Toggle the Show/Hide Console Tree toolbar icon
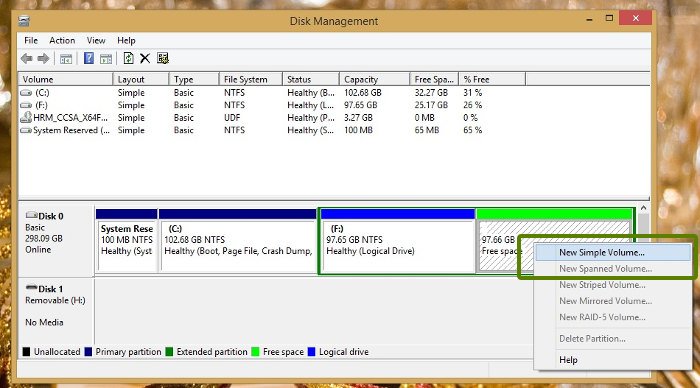Screen dimensions: 700x388 point(66,58)
